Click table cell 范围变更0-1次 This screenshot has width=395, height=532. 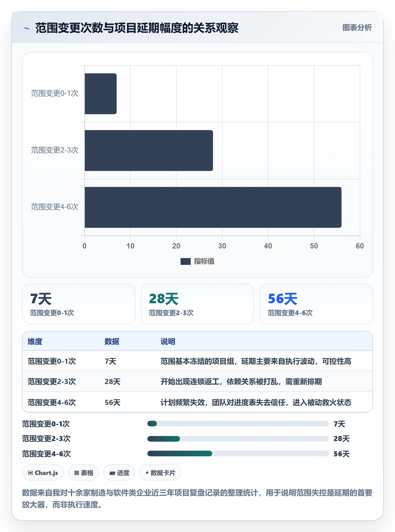pyautogui.click(x=52, y=361)
